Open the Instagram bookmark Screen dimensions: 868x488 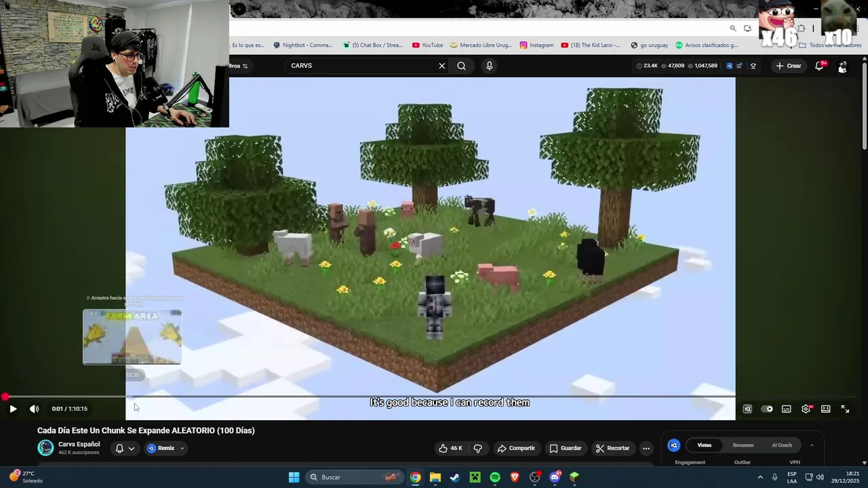click(537, 45)
